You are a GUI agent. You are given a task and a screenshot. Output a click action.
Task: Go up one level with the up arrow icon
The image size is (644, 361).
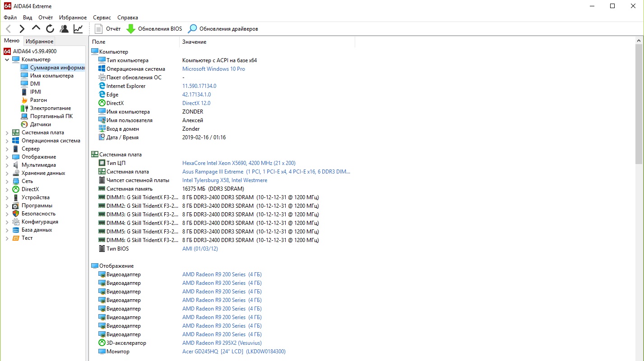[36, 28]
